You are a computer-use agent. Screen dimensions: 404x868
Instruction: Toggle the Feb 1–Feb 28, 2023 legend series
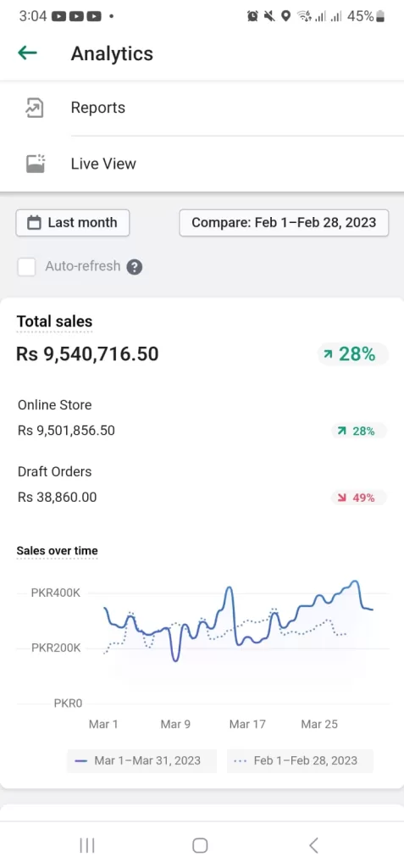point(300,760)
